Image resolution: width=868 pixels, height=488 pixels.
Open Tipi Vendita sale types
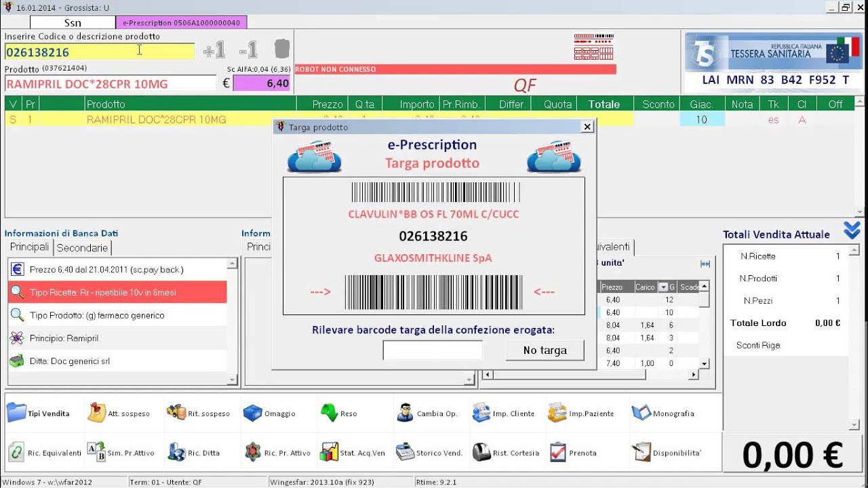39,413
